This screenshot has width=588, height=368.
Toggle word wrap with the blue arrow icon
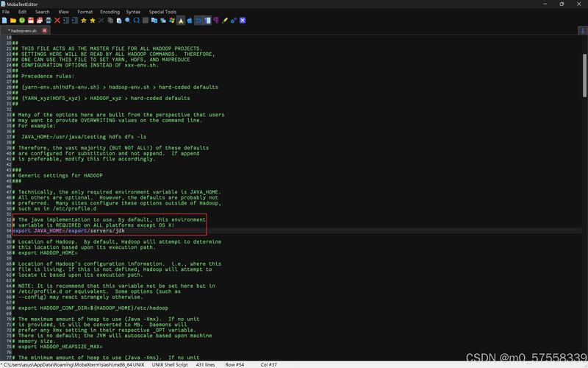pyautogui.click(x=198, y=21)
